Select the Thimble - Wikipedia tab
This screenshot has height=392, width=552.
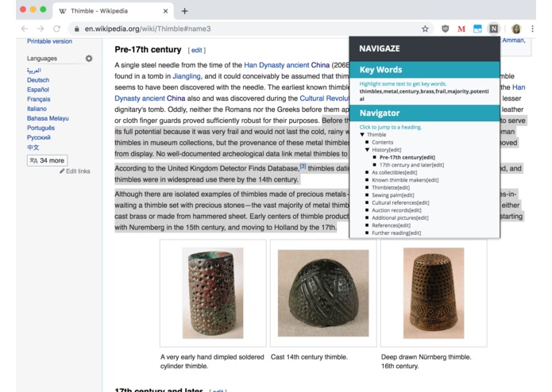(113, 11)
